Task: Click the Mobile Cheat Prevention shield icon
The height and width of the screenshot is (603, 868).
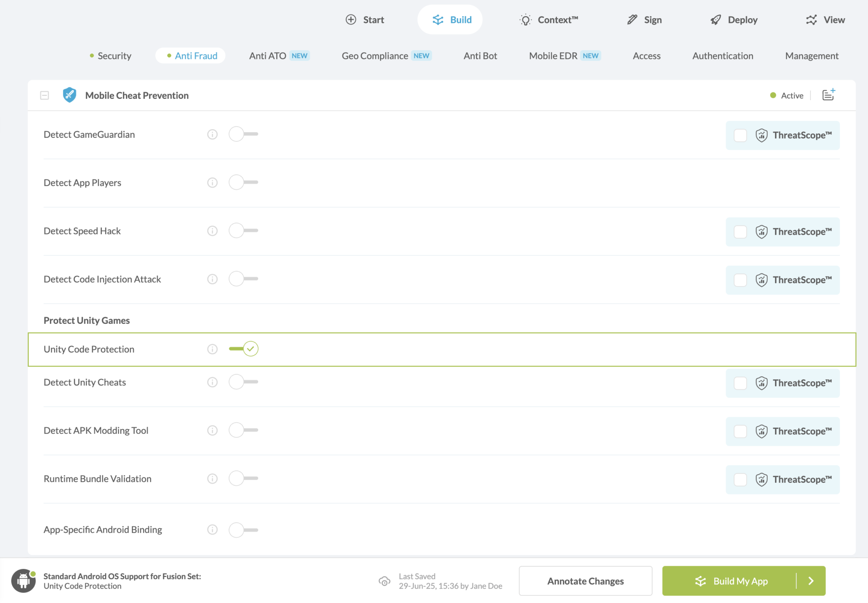Action: coord(70,95)
